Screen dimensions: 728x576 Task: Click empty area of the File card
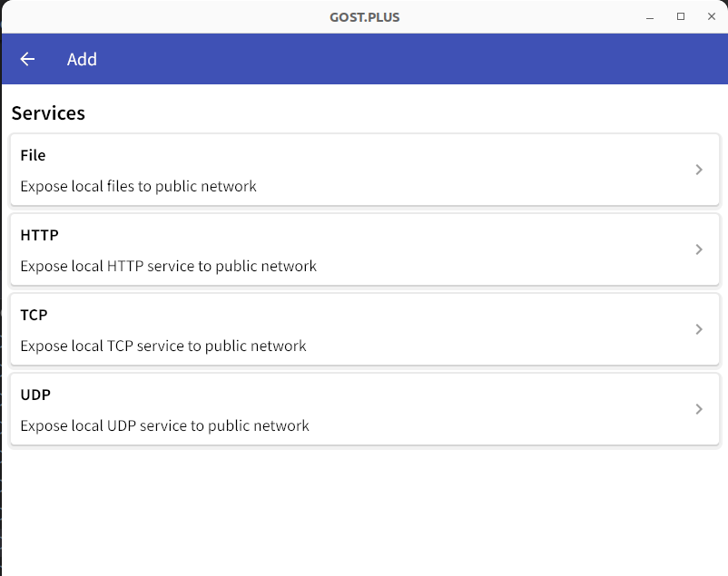click(464, 170)
